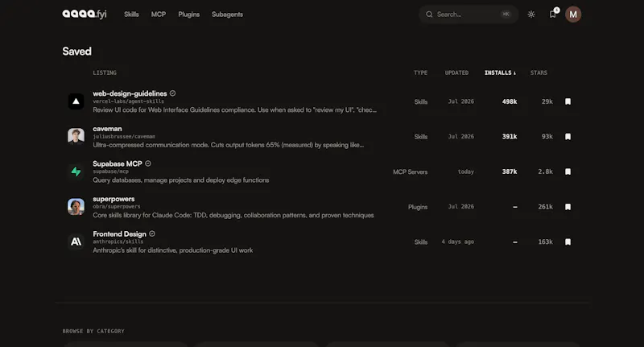Click the 'today' updated cell

[466, 171]
